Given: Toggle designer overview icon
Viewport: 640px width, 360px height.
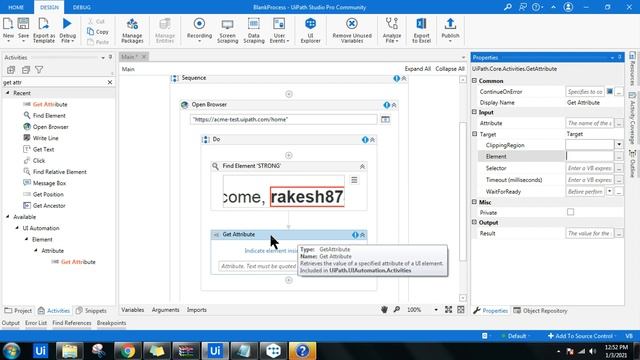Looking at the screenshot, I should pyautogui.click(x=461, y=310).
